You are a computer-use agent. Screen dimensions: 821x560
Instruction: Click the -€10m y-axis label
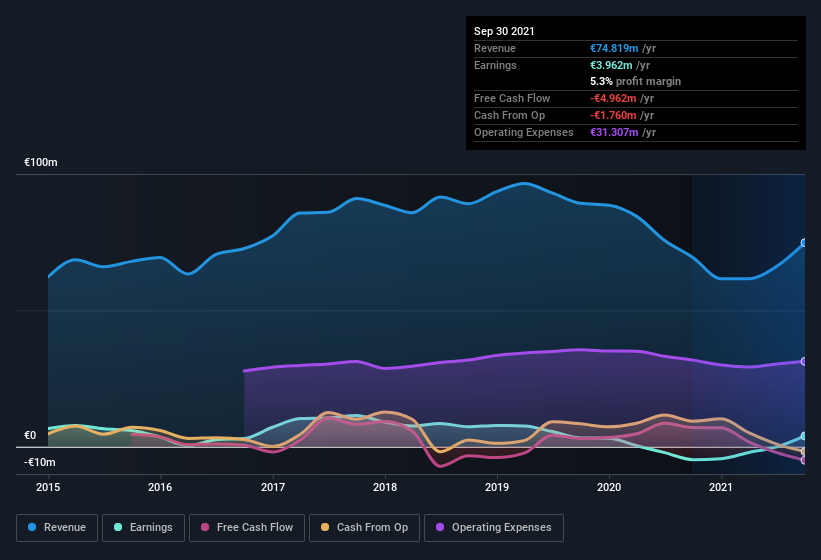40,462
